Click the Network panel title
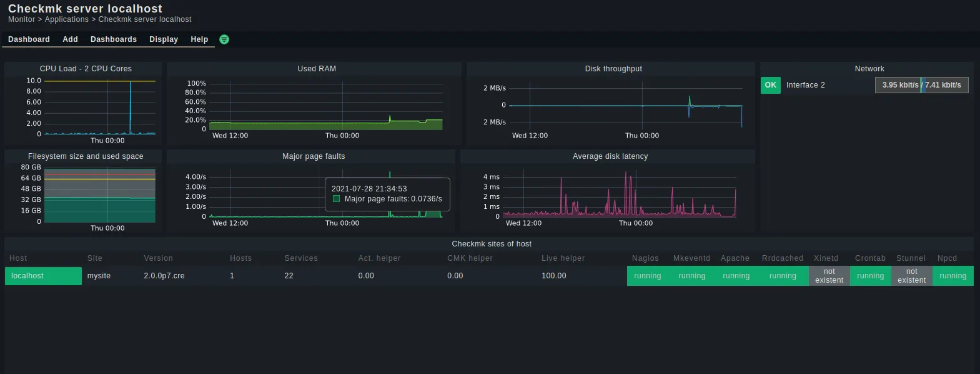Viewport: 980px width, 374px height. pos(869,69)
